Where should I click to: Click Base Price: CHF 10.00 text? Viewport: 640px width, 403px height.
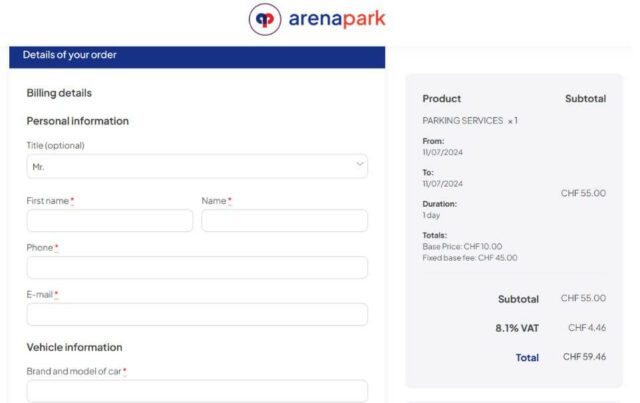462,247
